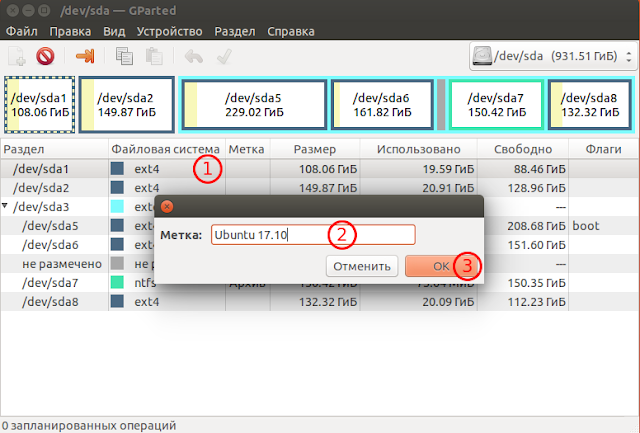This screenshot has width=640, height=433.
Task: Click the red Delete partition icon
Action: (45, 56)
